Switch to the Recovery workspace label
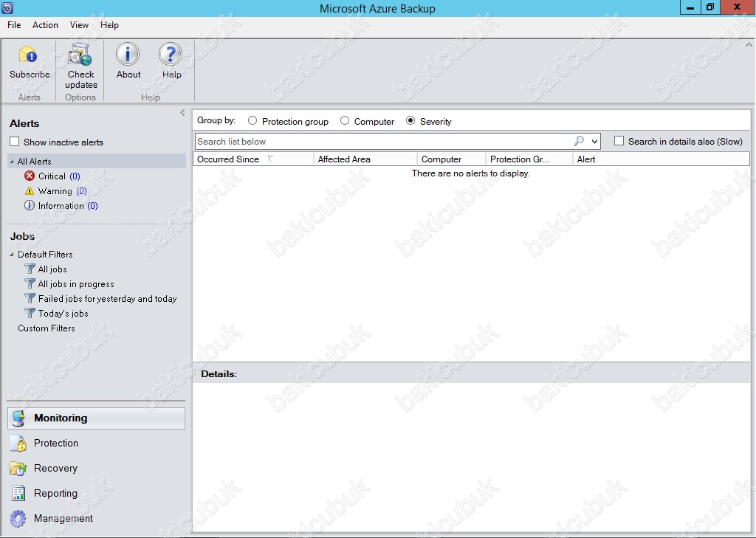The width and height of the screenshot is (756, 538). click(x=55, y=468)
